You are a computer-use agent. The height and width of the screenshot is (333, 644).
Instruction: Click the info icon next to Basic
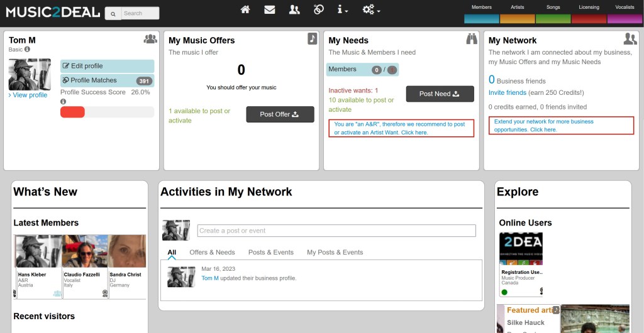tap(27, 49)
